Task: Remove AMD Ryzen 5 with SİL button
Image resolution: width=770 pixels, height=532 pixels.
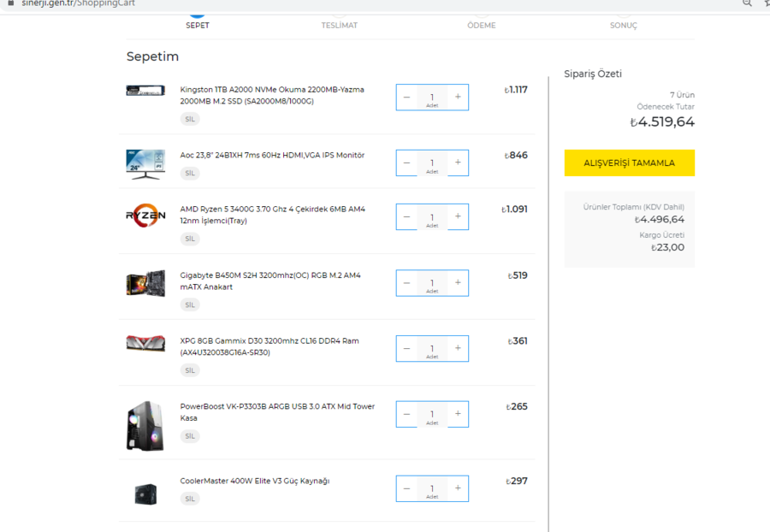Action: point(190,239)
